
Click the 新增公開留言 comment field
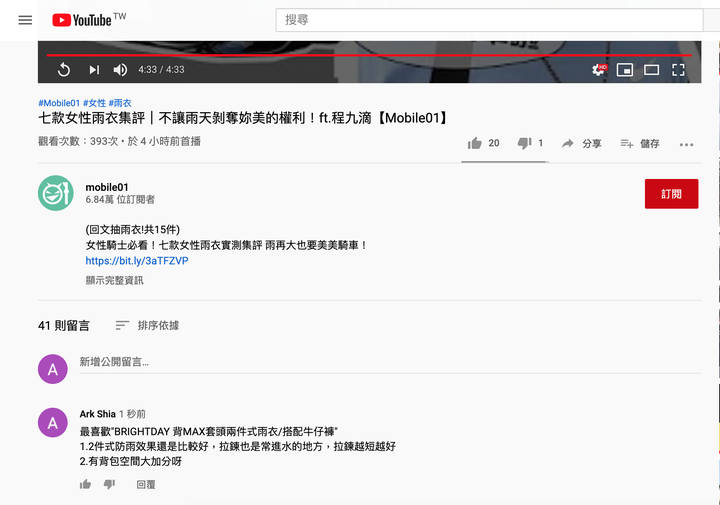click(x=390, y=363)
